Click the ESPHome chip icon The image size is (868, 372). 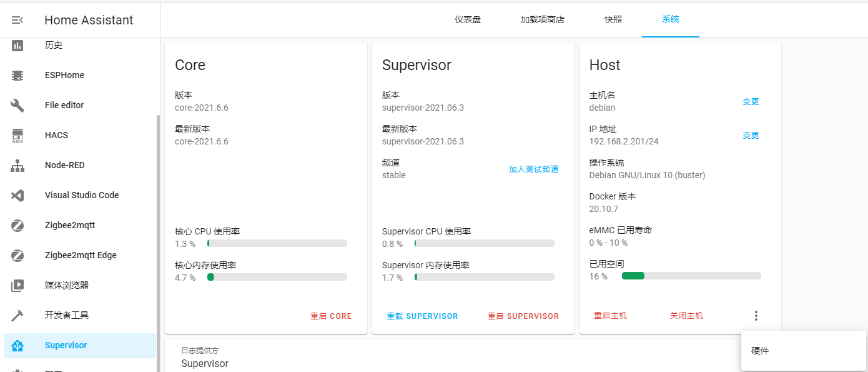pos(17,75)
